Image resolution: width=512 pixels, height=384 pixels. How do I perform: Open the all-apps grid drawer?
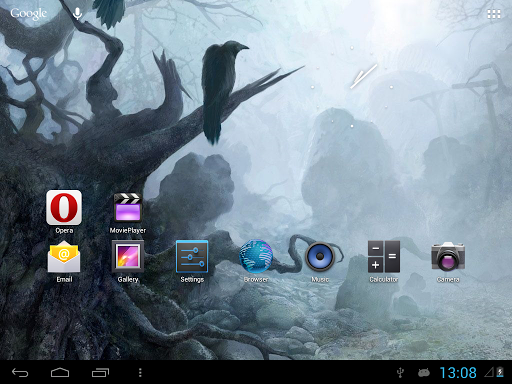(494, 14)
